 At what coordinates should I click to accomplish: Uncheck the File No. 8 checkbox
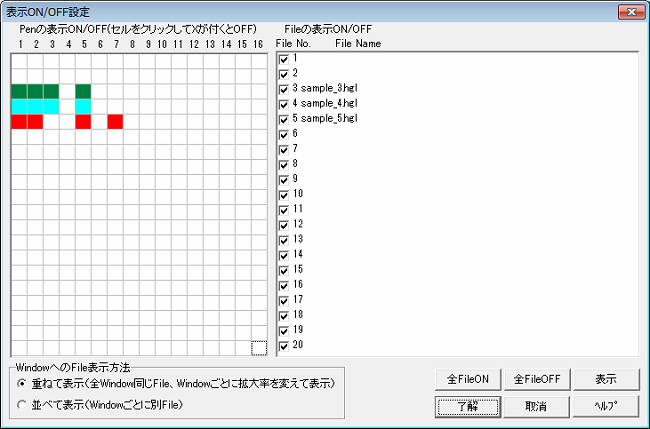coord(284,165)
